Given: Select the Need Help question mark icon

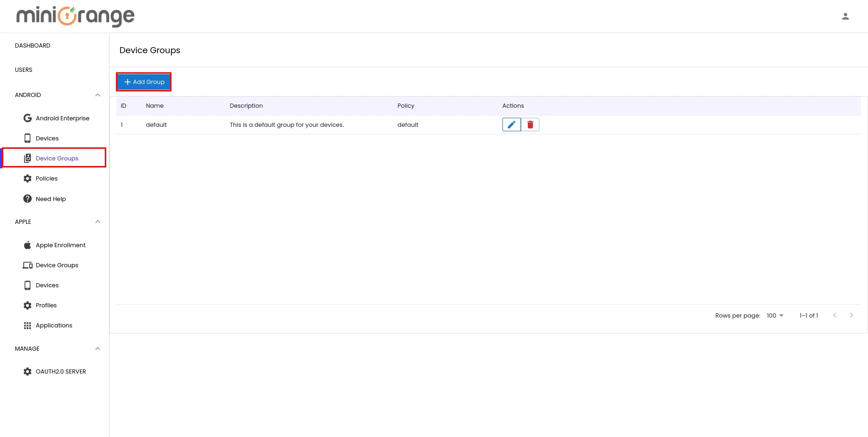Looking at the screenshot, I should (x=27, y=199).
